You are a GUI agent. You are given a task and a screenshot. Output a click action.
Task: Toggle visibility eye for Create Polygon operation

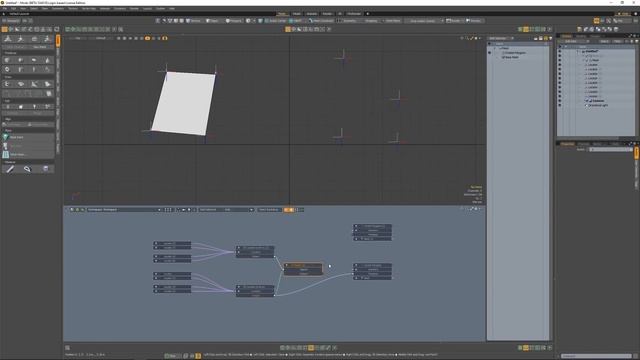489,53
